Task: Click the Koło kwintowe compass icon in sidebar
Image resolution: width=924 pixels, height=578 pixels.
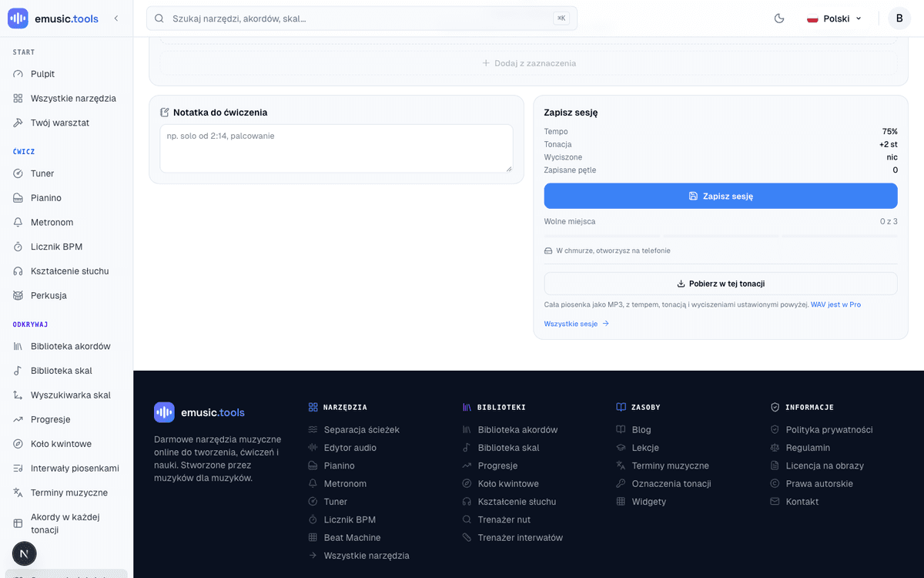Action: [x=18, y=444]
